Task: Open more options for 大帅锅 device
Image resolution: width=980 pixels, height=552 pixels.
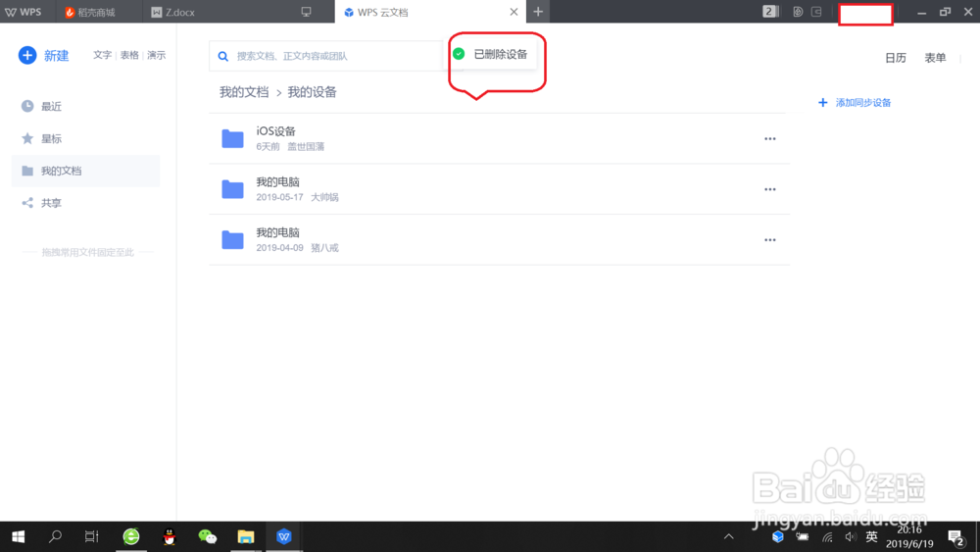Action: click(x=770, y=189)
